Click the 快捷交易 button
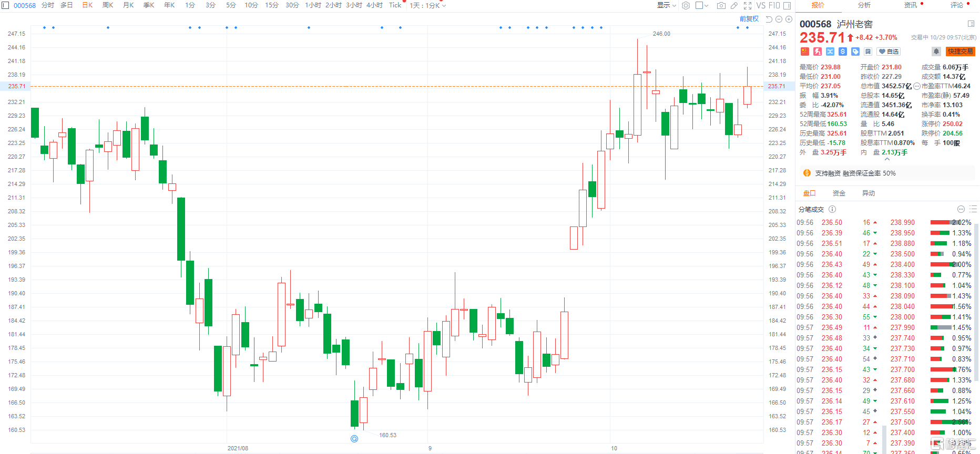Screen dimensions: 980x454 pyautogui.click(x=960, y=51)
